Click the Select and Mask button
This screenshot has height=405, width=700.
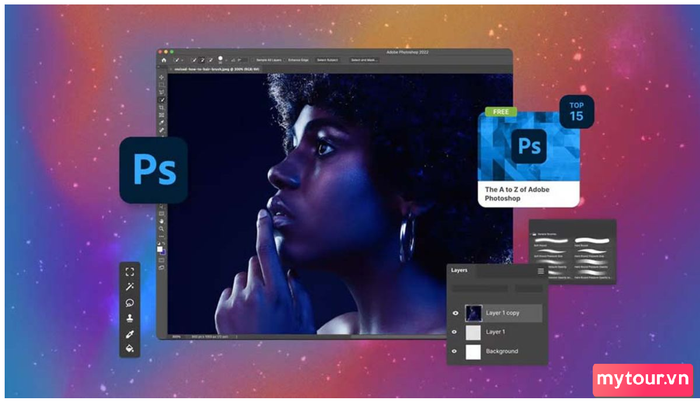click(x=364, y=60)
